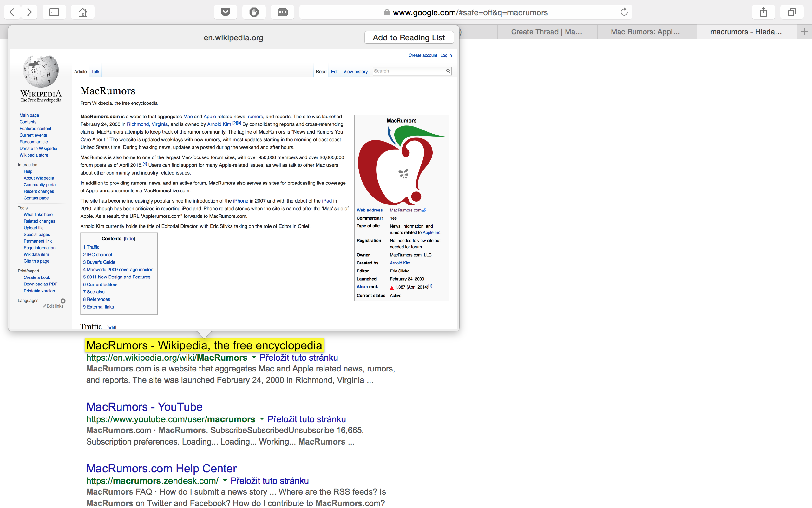
Task: Open Donate to Wikipedia link
Action: [x=38, y=149]
